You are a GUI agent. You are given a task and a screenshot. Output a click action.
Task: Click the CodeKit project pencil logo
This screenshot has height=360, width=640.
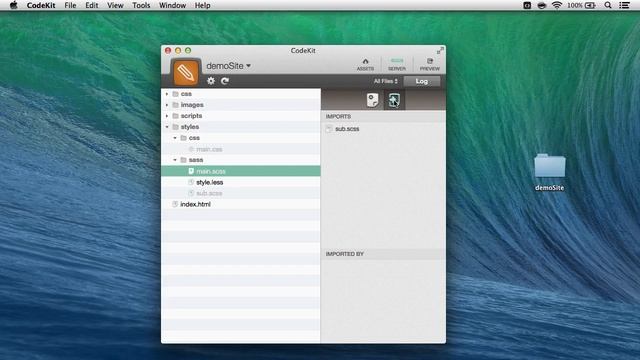[186, 73]
